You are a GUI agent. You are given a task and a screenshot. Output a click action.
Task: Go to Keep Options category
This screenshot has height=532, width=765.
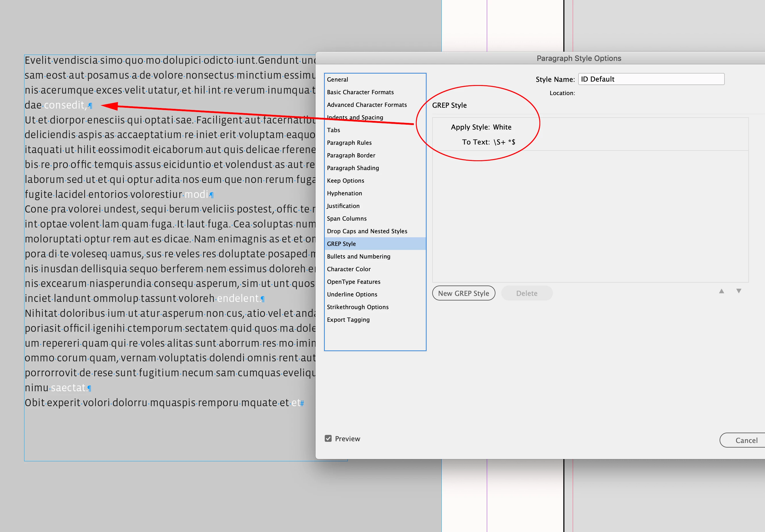pyautogui.click(x=345, y=181)
